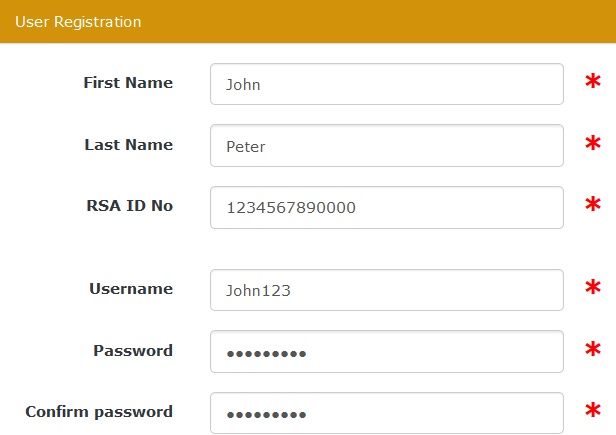Viewport: 616px width, 435px height.
Task: Focus the First Name field containing John
Action: point(387,84)
